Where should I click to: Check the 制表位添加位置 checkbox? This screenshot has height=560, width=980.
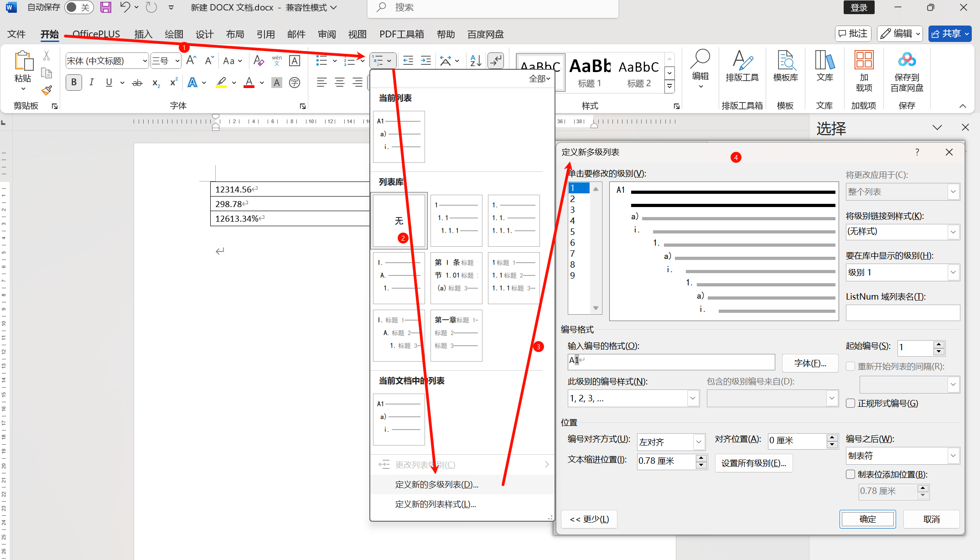coord(850,474)
